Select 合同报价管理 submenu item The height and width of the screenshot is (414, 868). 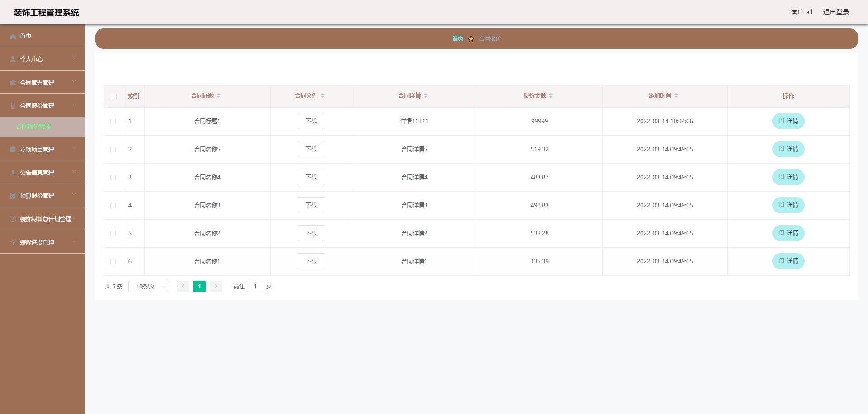(42, 127)
